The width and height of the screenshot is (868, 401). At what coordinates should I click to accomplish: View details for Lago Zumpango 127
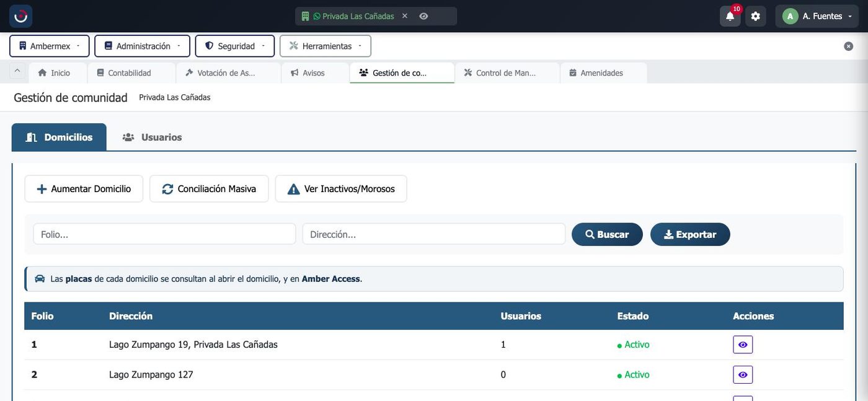pyautogui.click(x=743, y=374)
